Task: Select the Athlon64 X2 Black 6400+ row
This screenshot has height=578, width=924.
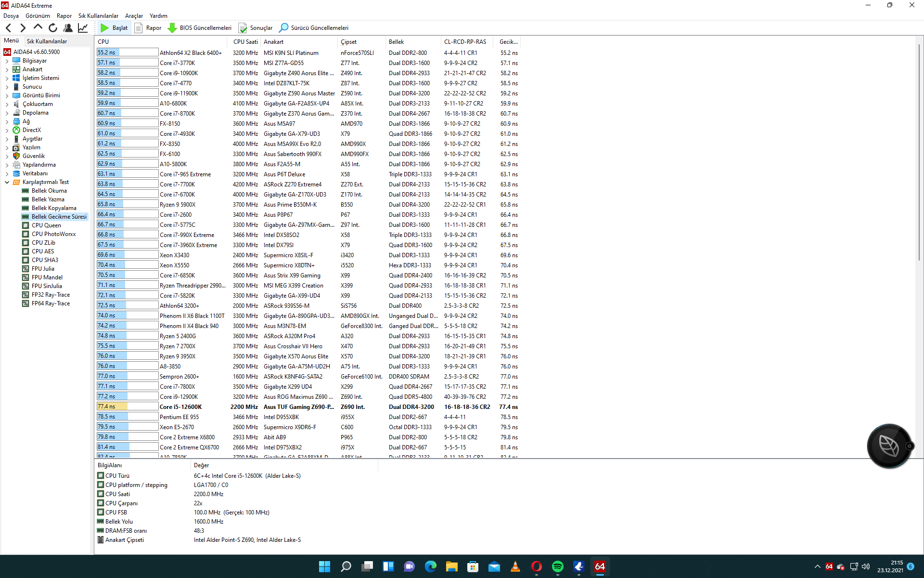Action: coord(308,53)
